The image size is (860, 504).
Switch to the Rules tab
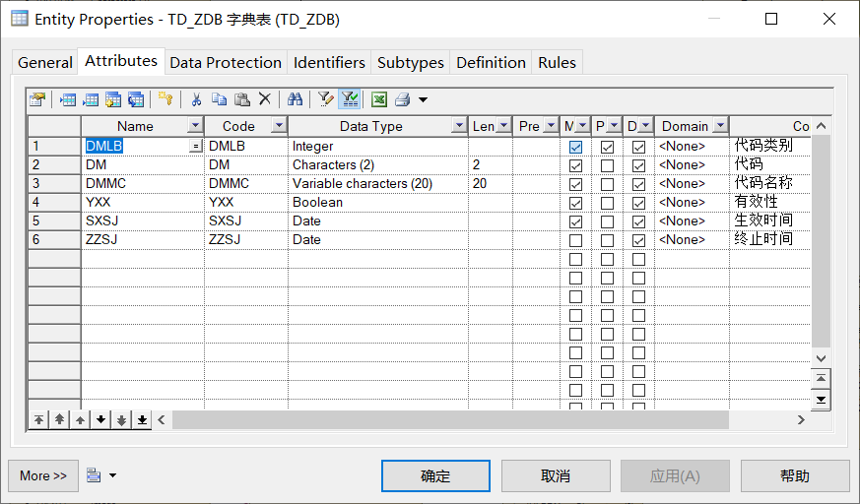tap(557, 62)
